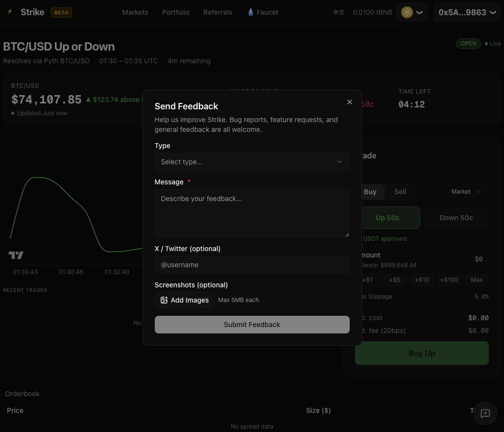
Task: Click the Buy Up button
Action: [x=422, y=353]
